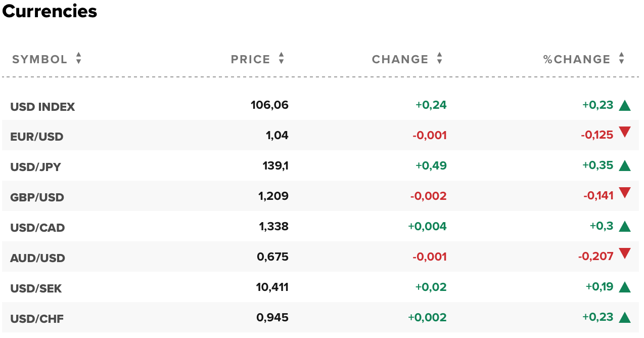Click the AUD/USD price value 0,675
This screenshot has width=644, height=338.
(272, 257)
